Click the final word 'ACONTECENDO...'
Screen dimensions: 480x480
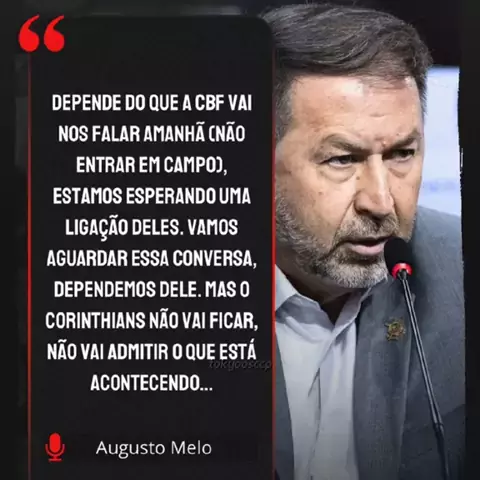click(x=152, y=383)
